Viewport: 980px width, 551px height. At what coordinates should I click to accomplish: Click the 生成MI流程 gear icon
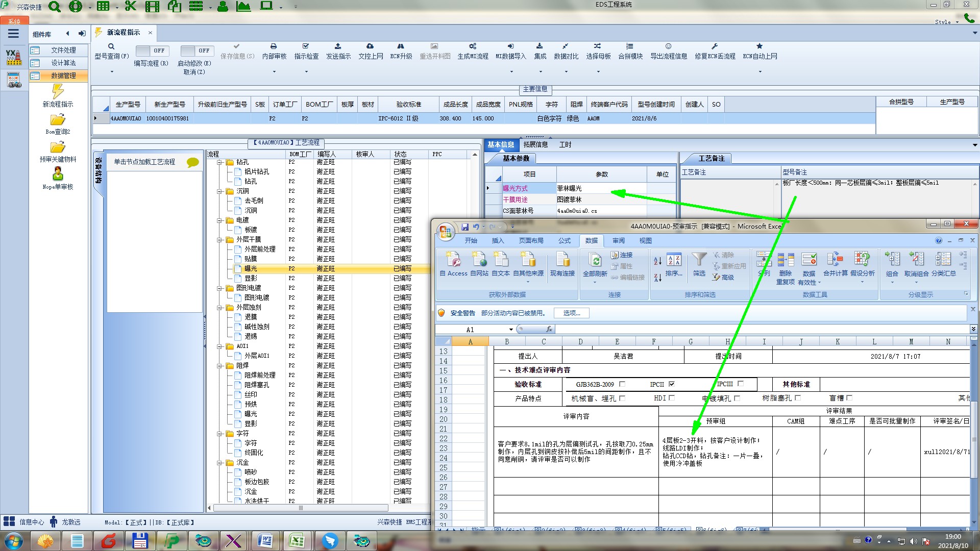(473, 46)
